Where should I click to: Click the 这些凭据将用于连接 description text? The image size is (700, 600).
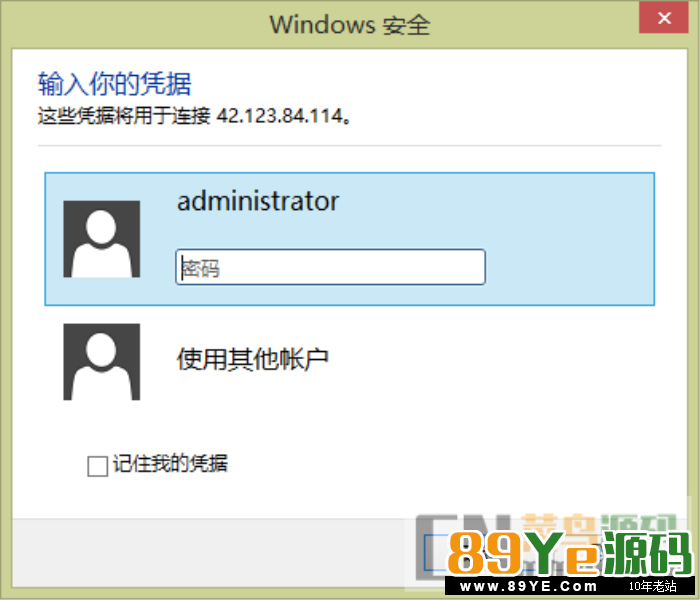coord(124,116)
